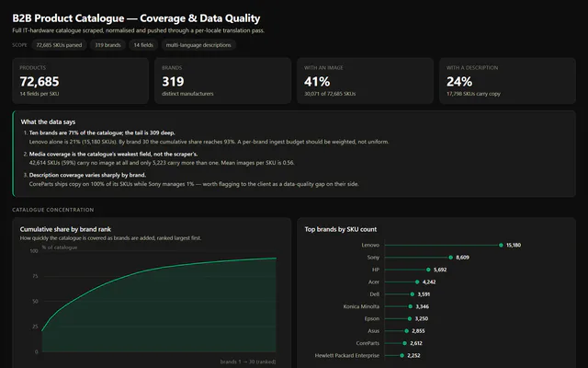Click the Lenovo lollipop dot
Screen dimensions: 588x368
pos(501,246)
